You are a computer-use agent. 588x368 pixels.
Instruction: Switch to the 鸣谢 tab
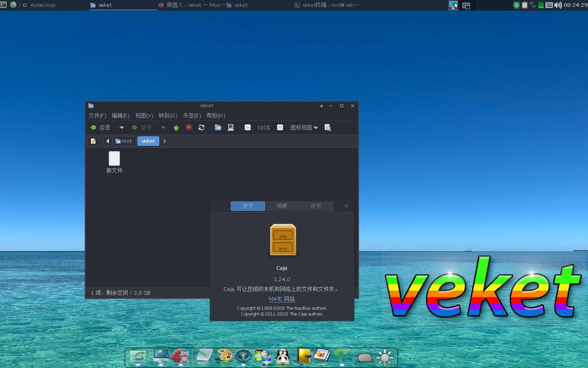pos(282,206)
